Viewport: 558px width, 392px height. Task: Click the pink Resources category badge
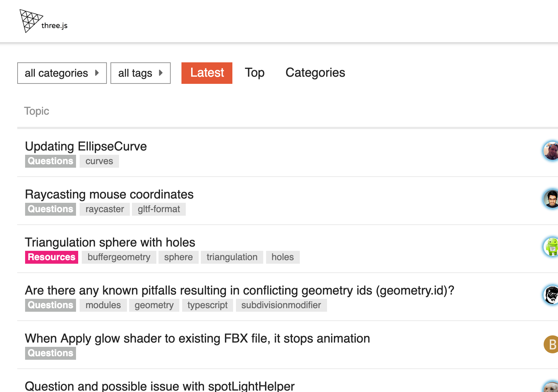click(x=52, y=257)
